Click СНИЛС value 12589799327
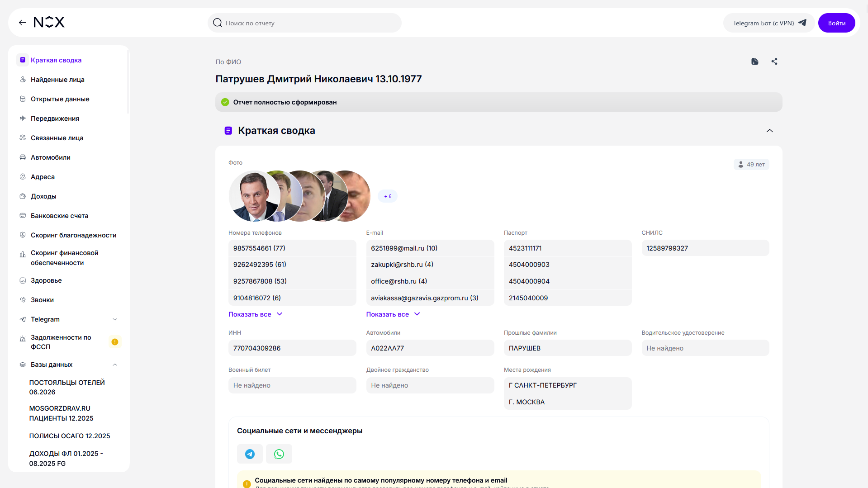 pyautogui.click(x=705, y=248)
